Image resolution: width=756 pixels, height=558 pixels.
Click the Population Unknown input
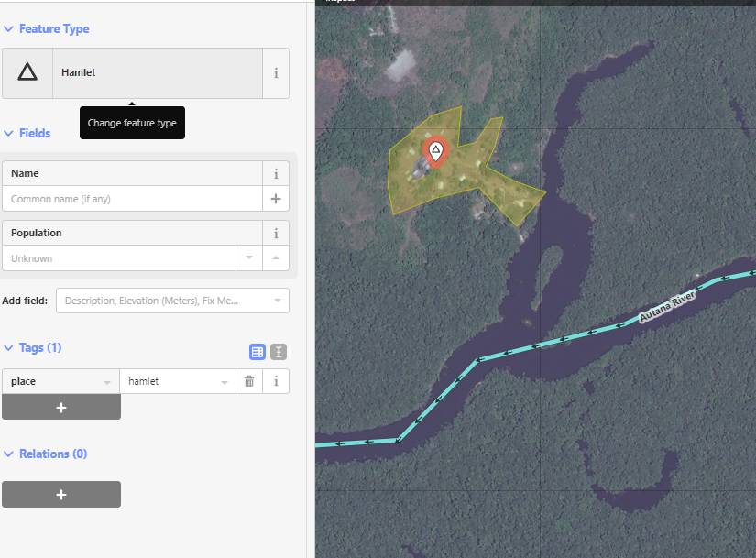coord(119,258)
